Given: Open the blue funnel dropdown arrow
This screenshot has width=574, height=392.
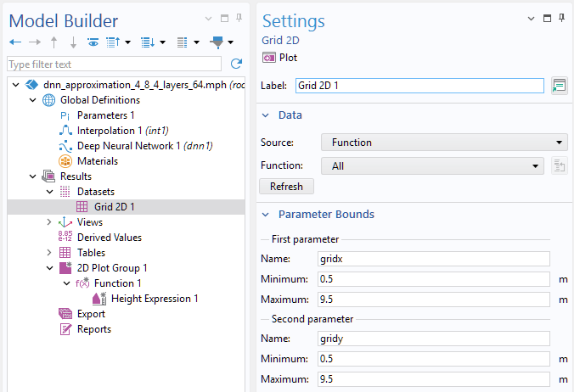Looking at the screenshot, I should 231,42.
